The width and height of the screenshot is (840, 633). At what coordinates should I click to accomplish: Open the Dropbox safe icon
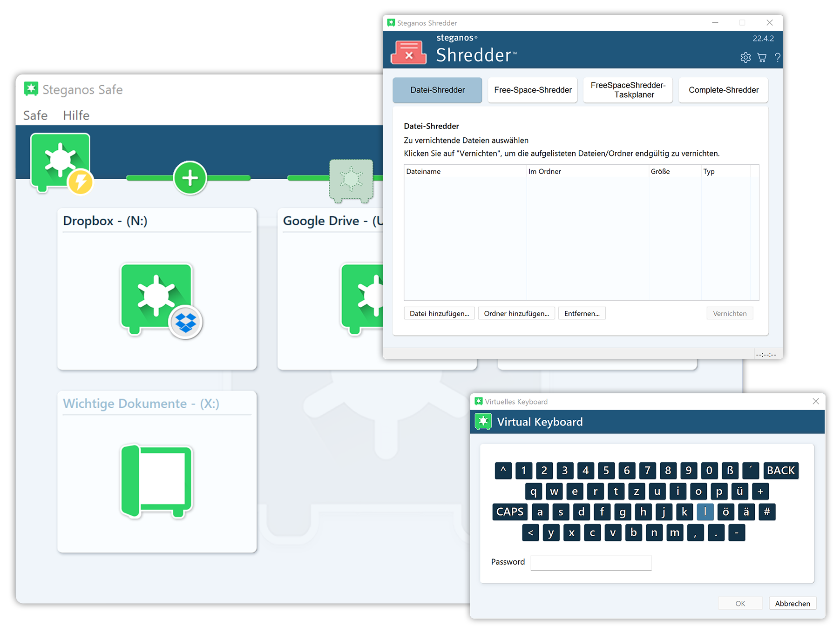click(161, 300)
